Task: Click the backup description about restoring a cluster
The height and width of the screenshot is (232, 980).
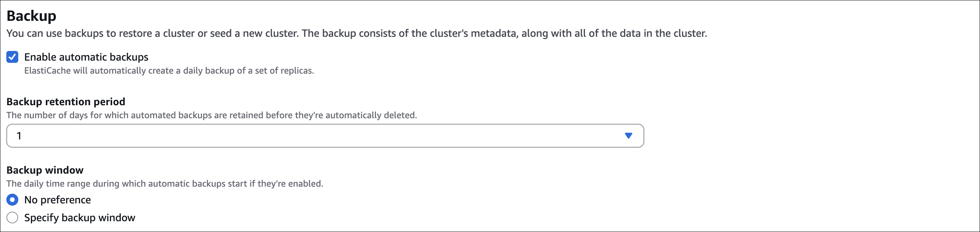Action: click(357, 33)
